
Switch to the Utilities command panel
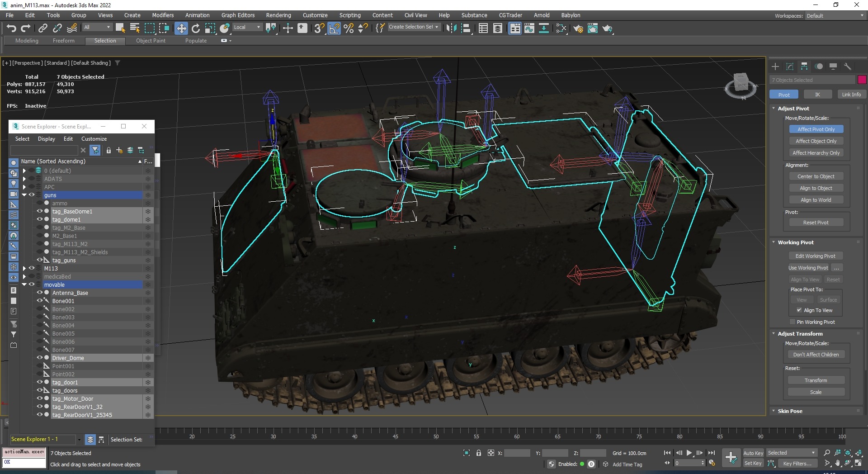848,66
